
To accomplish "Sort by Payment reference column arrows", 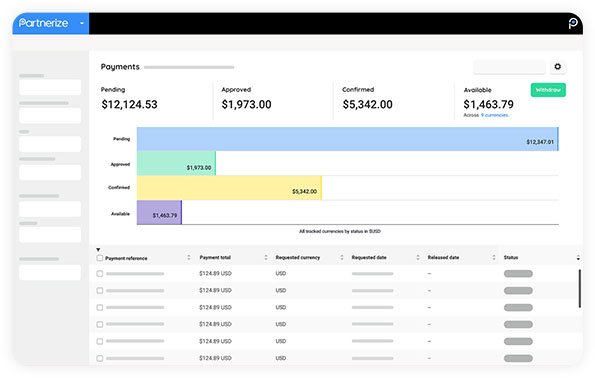I will 189,258.
